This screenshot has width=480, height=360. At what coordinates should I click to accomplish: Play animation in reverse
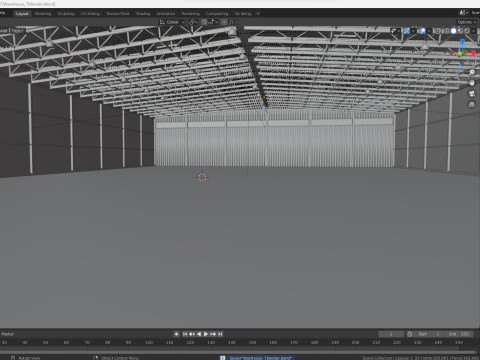click(x=199, y=334)
